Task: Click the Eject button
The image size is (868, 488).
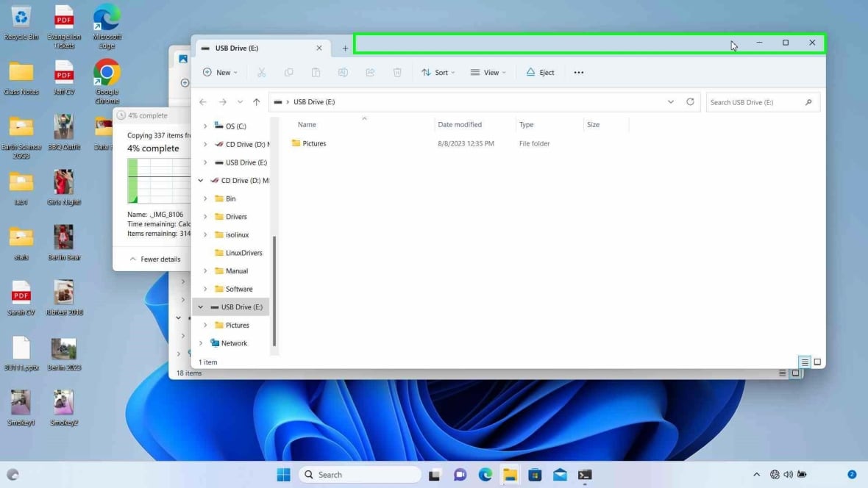Action: click(x=540, y=73)
